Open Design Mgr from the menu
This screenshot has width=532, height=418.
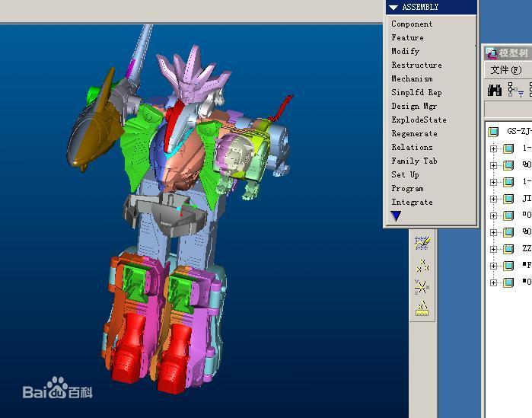pyautogui.click(x=414, y=106)
